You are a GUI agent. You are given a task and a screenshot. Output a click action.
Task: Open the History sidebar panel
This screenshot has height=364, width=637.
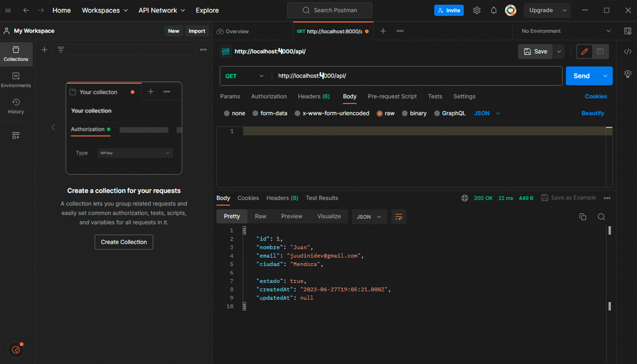coord(16,106)
